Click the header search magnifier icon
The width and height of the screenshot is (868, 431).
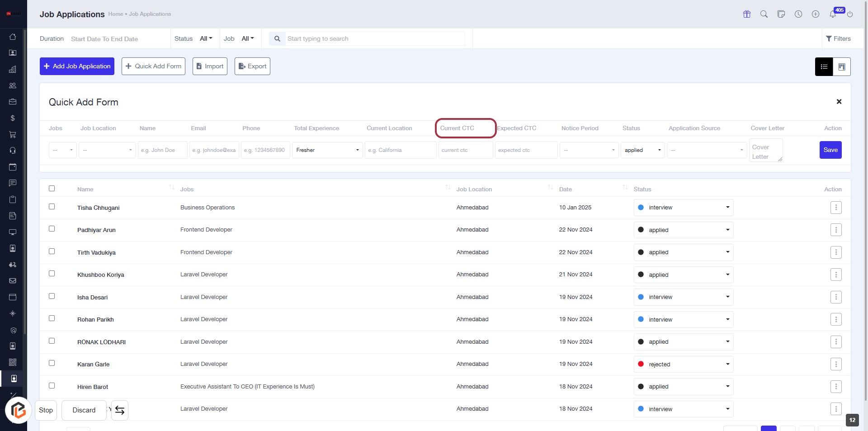click(x=764, y=14)
